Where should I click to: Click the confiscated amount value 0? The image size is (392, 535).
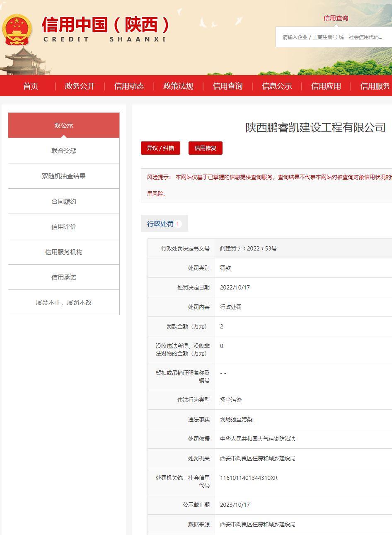click(x=222, y=346)
